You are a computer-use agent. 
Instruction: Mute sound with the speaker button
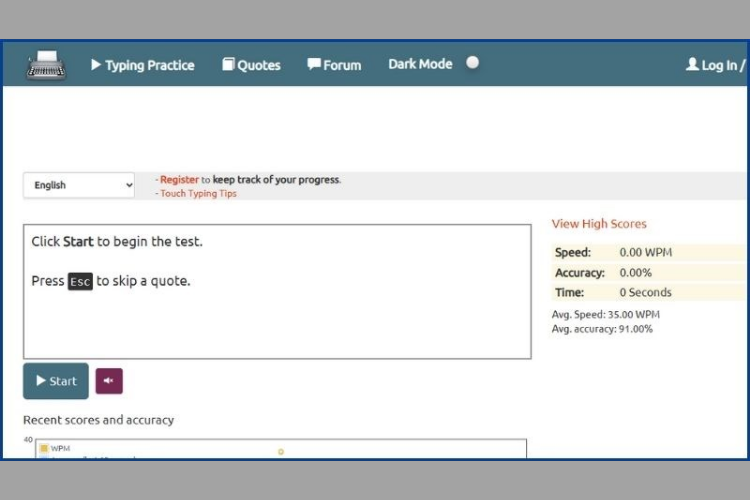(109, 381)
